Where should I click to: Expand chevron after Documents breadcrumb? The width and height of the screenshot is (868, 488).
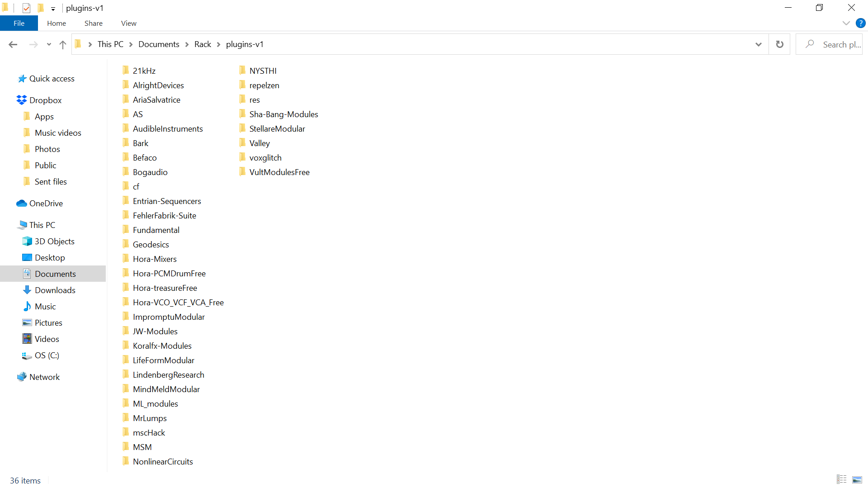click(x=187, y=44)
